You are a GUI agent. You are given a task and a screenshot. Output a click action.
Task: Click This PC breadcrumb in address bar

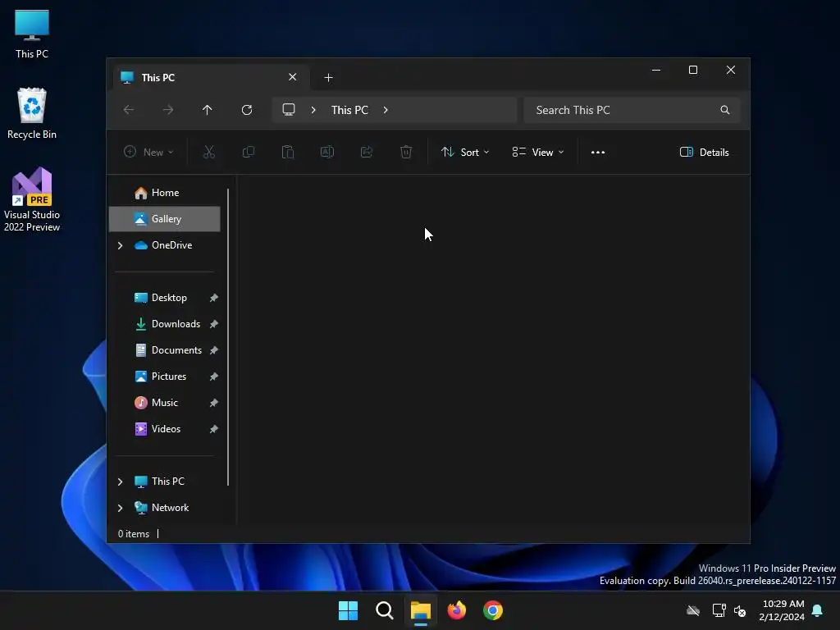pos(349,110)
